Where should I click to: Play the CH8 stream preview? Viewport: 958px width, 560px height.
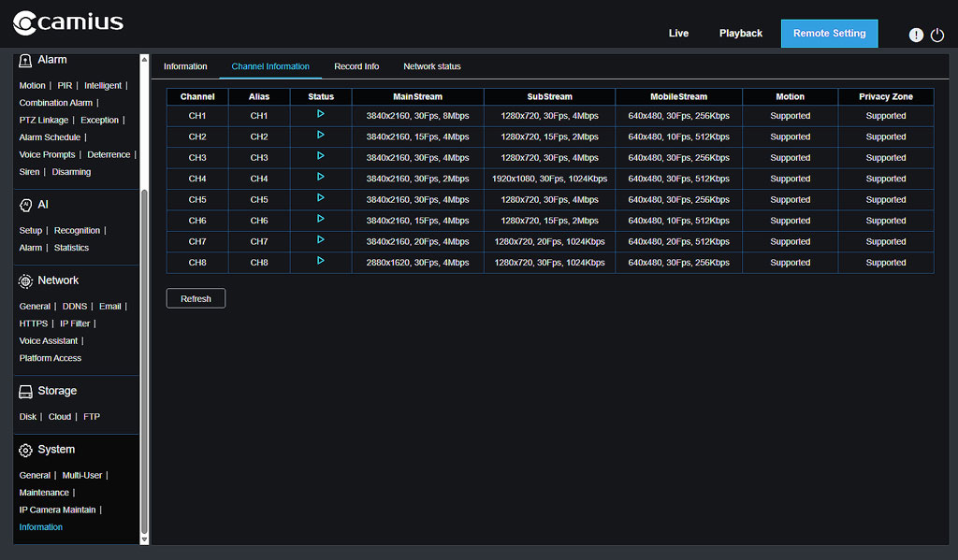tap(321, 262)
